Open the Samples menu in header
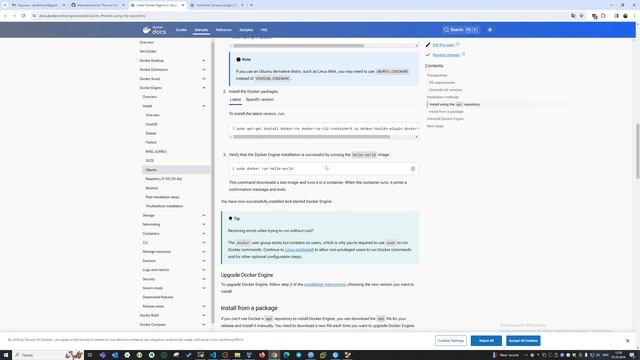This screenshot has width=640, height=360. point(246,30)
